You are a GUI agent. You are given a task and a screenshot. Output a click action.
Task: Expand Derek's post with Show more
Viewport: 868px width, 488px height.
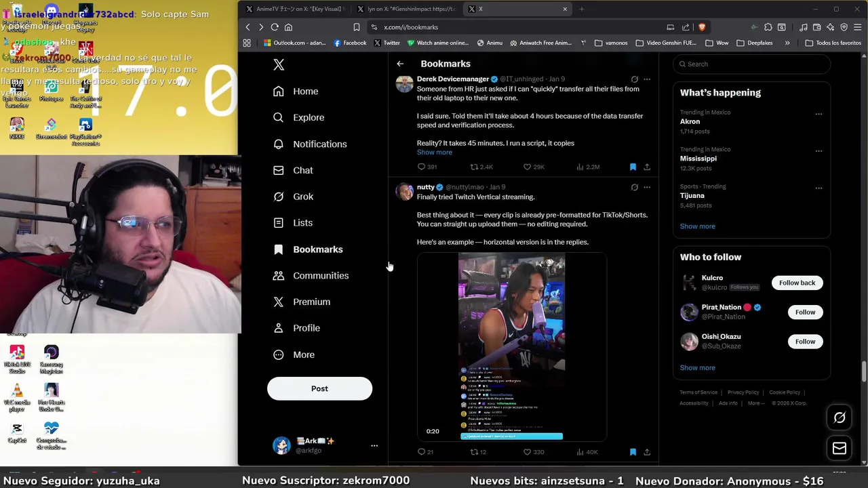(x=434, y=152)
